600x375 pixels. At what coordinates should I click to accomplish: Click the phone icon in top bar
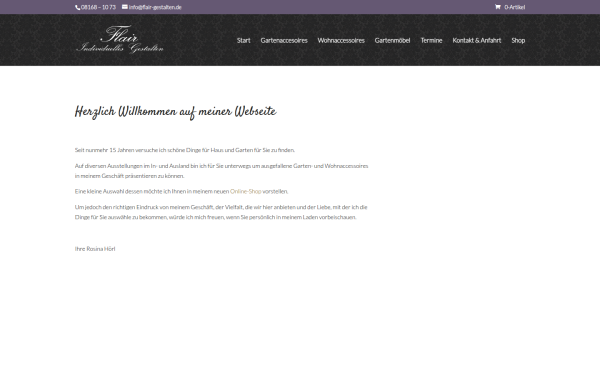coord(78,7)
